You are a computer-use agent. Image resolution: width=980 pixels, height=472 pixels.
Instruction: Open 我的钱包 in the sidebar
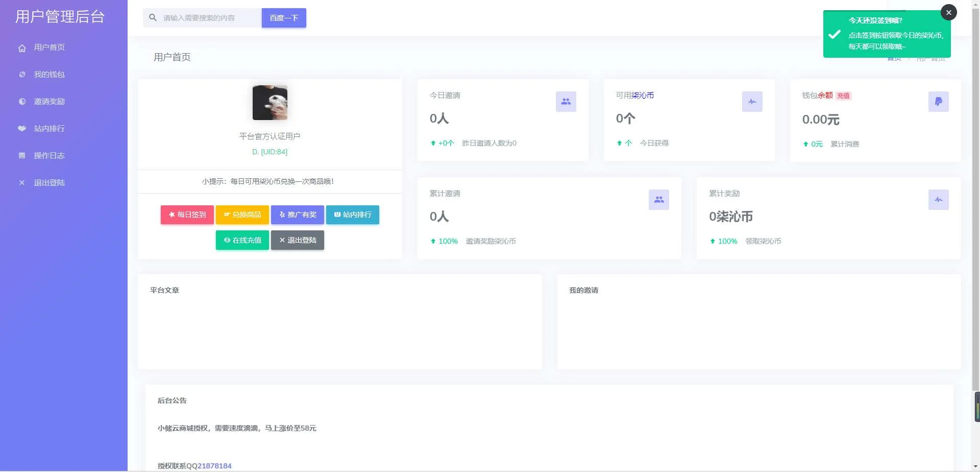[x=49, y=75]
